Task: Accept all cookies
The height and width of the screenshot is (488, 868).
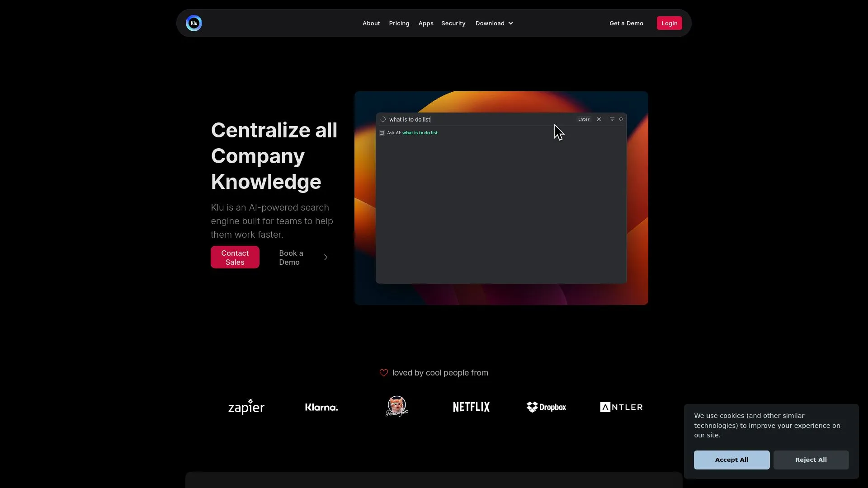Action: pyautogui.click(x=731, y=460)
